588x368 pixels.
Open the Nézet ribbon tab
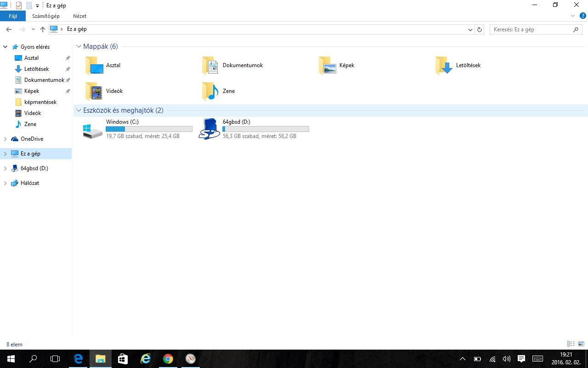coord(79,16)
